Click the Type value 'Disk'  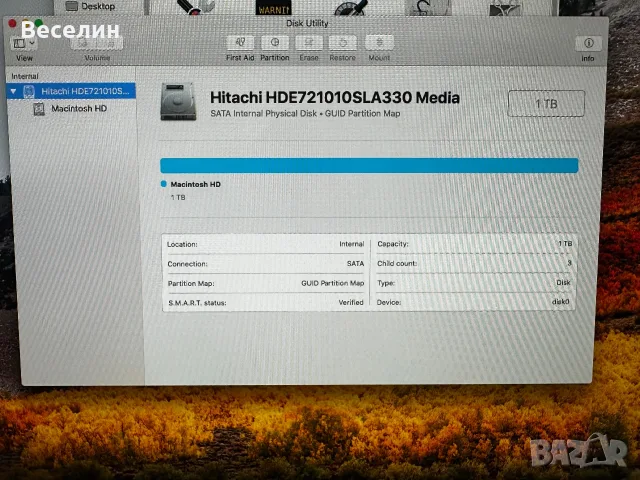point(563,282)
